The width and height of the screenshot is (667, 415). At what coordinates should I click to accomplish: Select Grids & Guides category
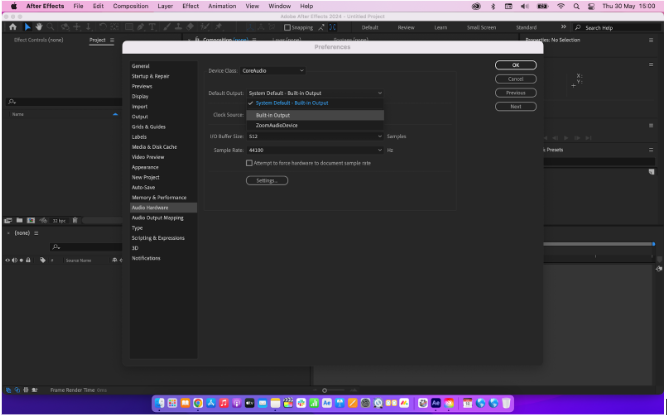click(x=163, y=127)
